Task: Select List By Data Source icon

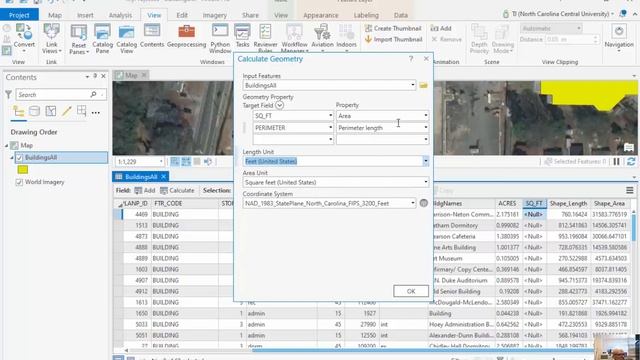Action: tap(35, 111)
